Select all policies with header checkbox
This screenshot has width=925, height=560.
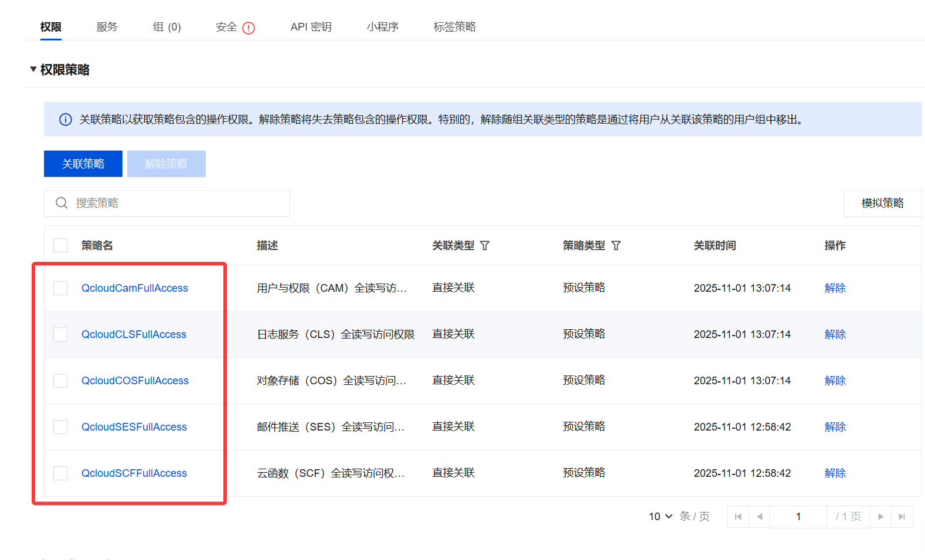pyautogui.click(x=60, y=245)
